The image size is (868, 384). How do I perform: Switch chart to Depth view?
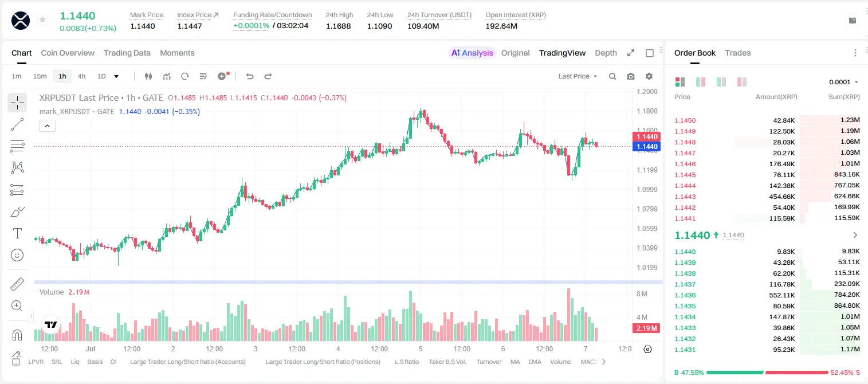(606, 53)
